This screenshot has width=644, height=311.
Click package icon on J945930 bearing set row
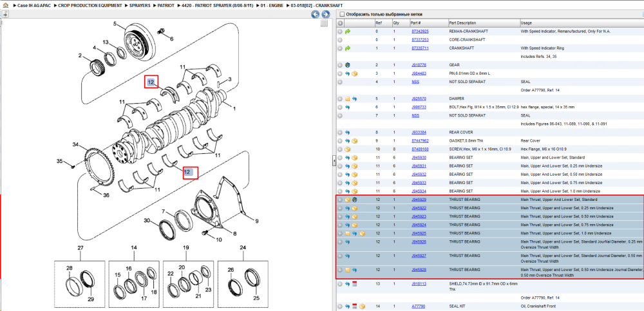355,158
